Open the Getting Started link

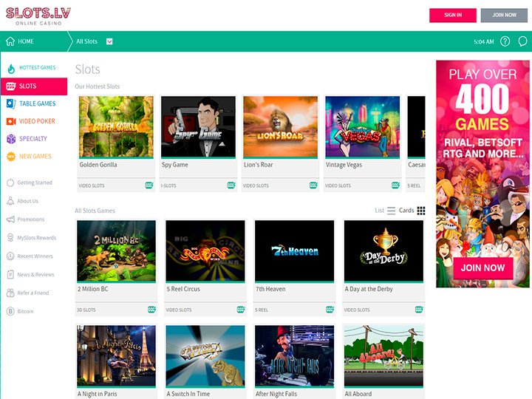pyautogui.click(x=35, y=183)
